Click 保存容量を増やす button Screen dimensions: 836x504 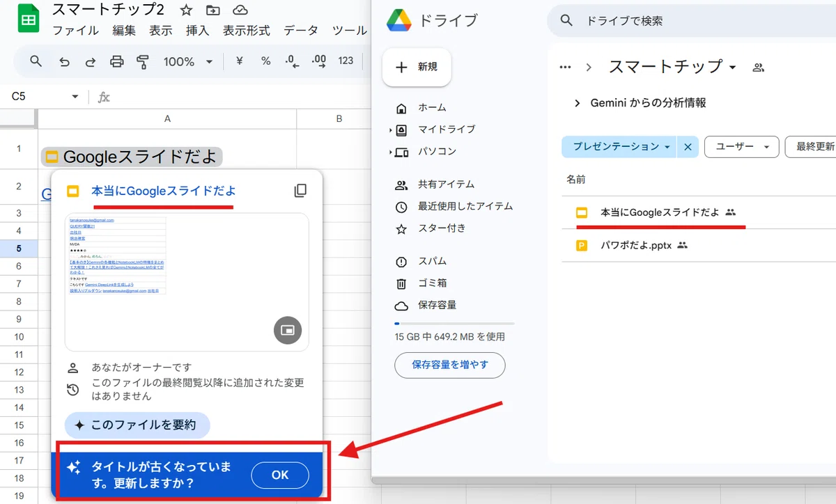(450, 364)
